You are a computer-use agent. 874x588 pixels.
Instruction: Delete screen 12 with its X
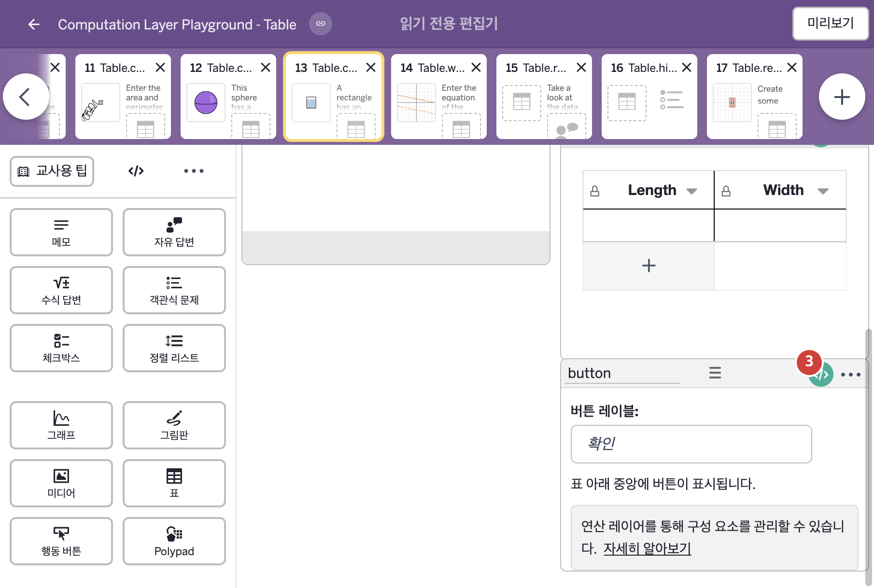[x=266, y=68]
